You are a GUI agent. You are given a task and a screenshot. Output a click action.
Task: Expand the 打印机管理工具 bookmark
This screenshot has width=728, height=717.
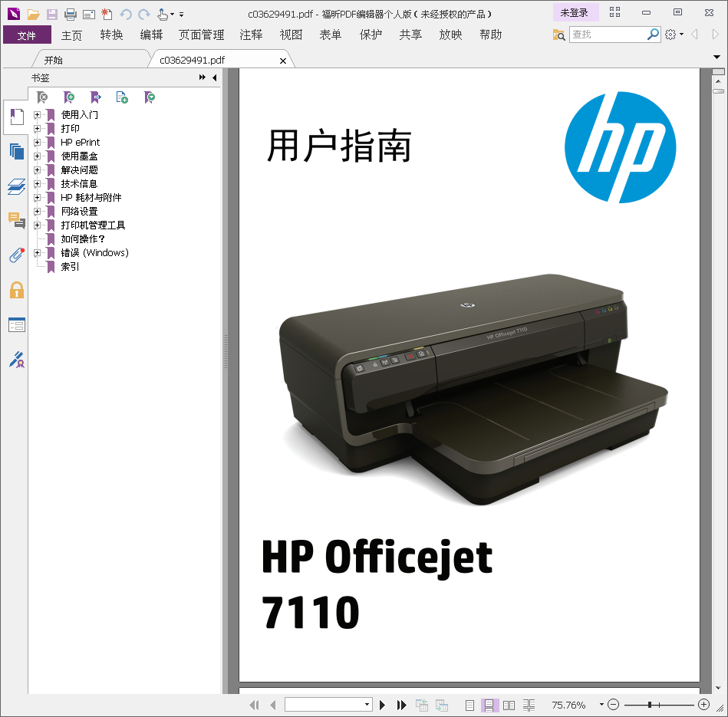point(37,225)
